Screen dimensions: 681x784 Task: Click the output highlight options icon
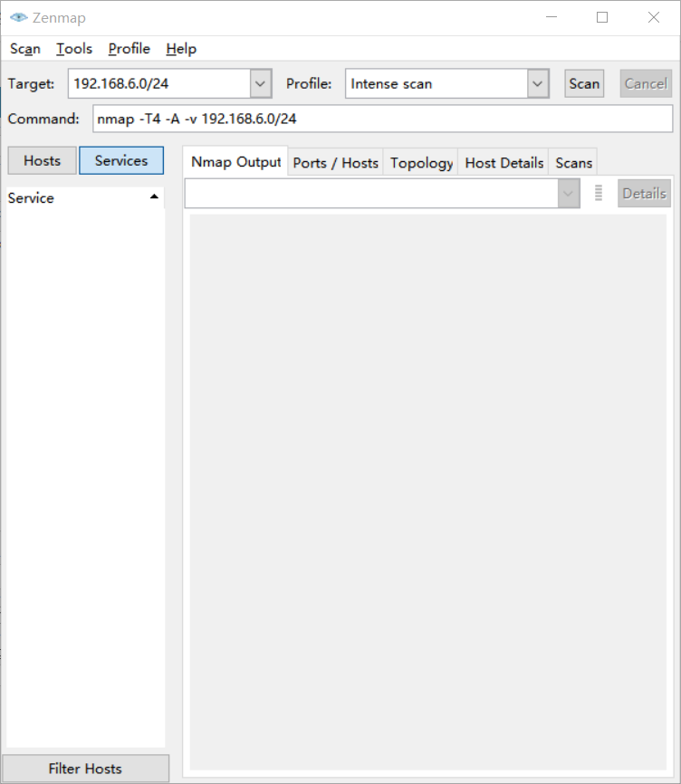pyautogui.click(x=599, y=193)
